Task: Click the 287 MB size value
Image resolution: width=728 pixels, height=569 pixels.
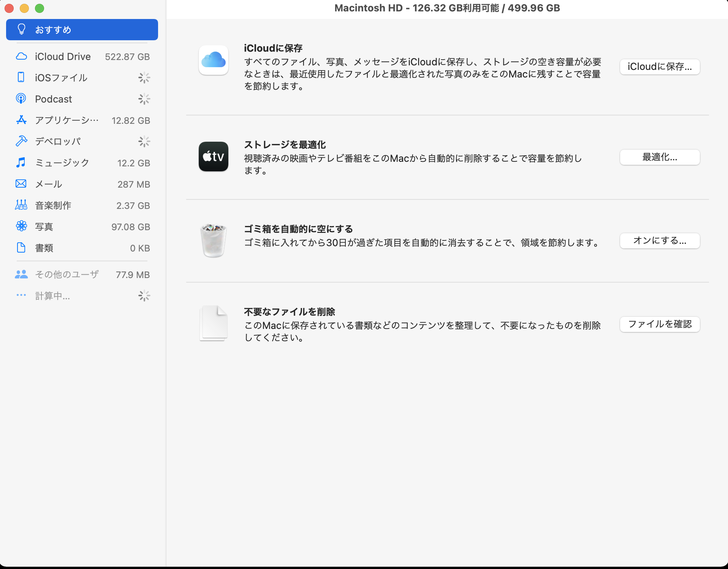Action: pyautogui.click(x=134, y=184)
